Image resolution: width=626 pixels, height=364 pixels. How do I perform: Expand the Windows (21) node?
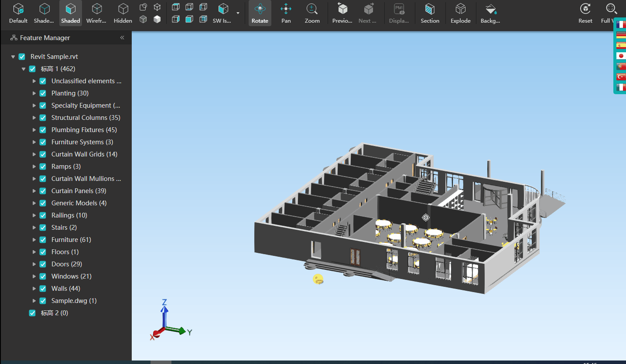tap(34, 276)
